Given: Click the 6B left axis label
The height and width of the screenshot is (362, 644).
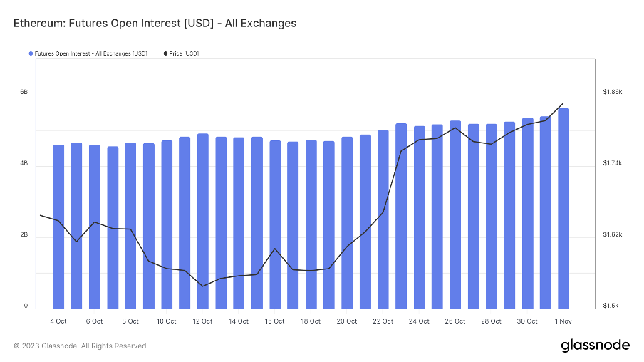Looking at the screenshot, I should coord(24,93).
